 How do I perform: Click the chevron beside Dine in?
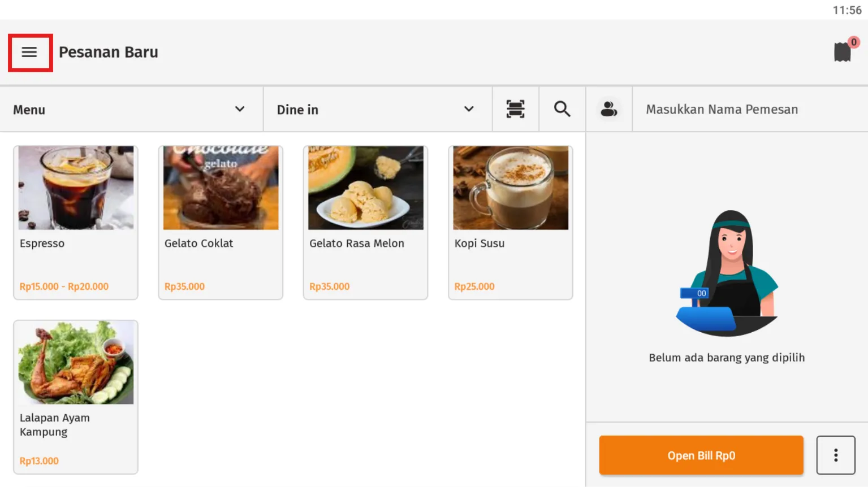pos(469,109)
